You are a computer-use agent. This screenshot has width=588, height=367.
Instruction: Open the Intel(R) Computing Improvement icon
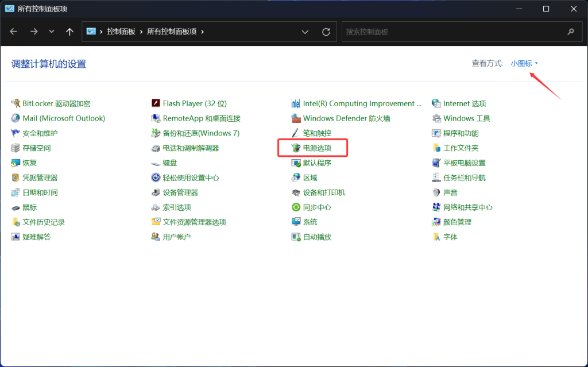pyautogui.click(x=296, y=103)
